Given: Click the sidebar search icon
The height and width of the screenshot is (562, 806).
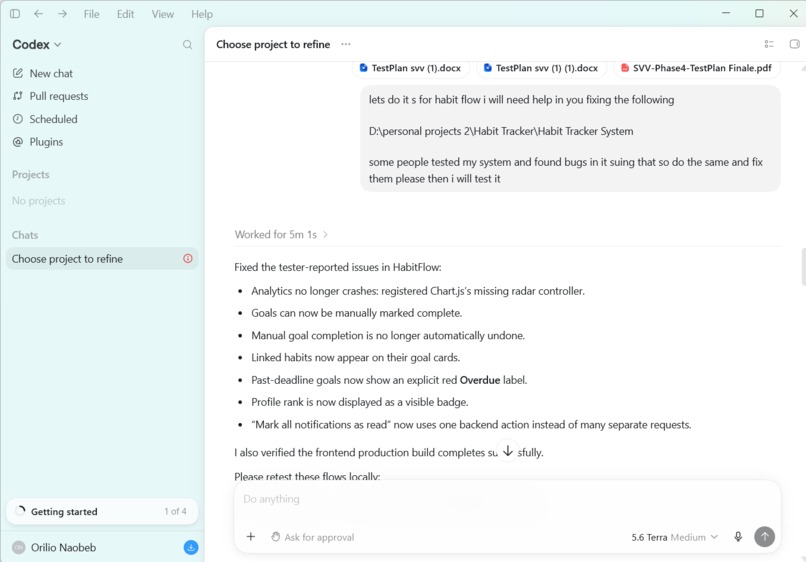Looking at the screenshot, I should pos(188,45).
